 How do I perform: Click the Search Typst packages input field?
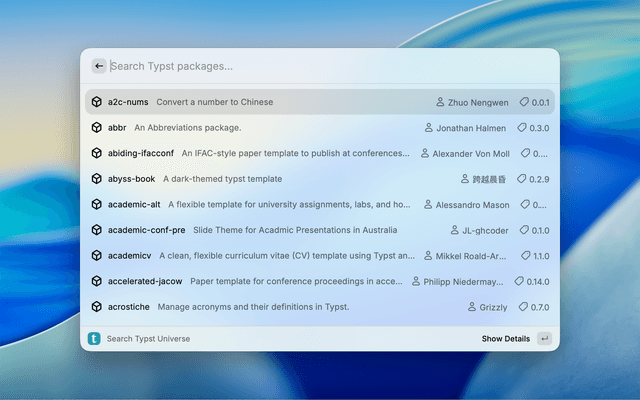click(320, 66)
